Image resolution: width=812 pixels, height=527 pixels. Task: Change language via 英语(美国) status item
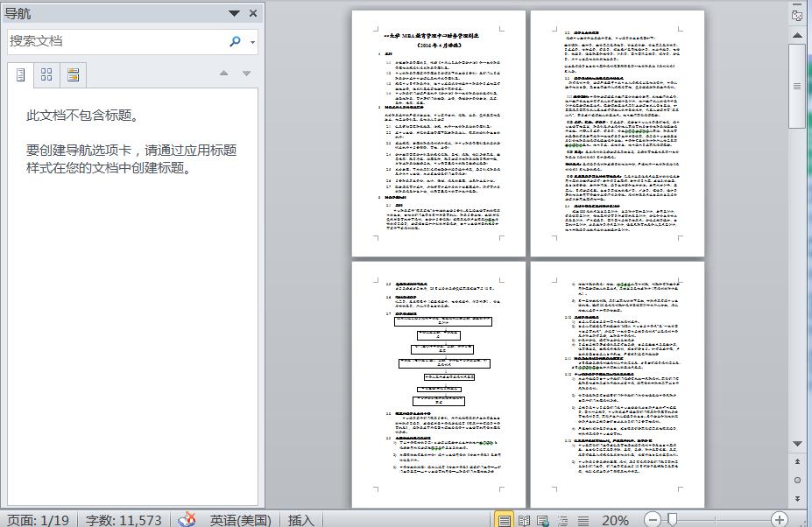pyautogui.click(x=240, y=520)
